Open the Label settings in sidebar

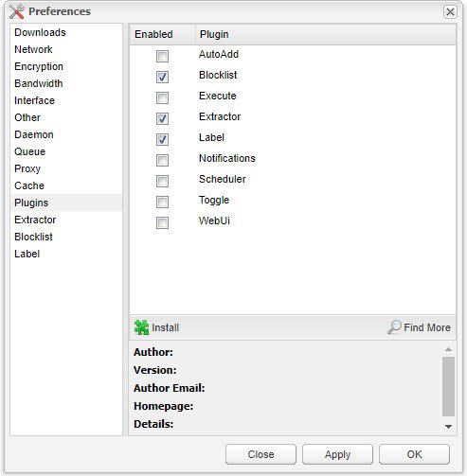(x=66, y=254)
